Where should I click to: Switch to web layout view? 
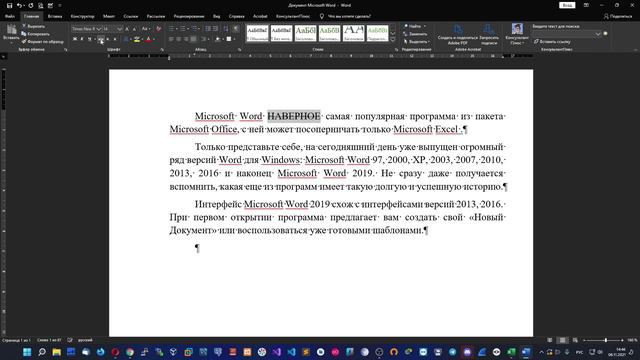tap(575, 340)
